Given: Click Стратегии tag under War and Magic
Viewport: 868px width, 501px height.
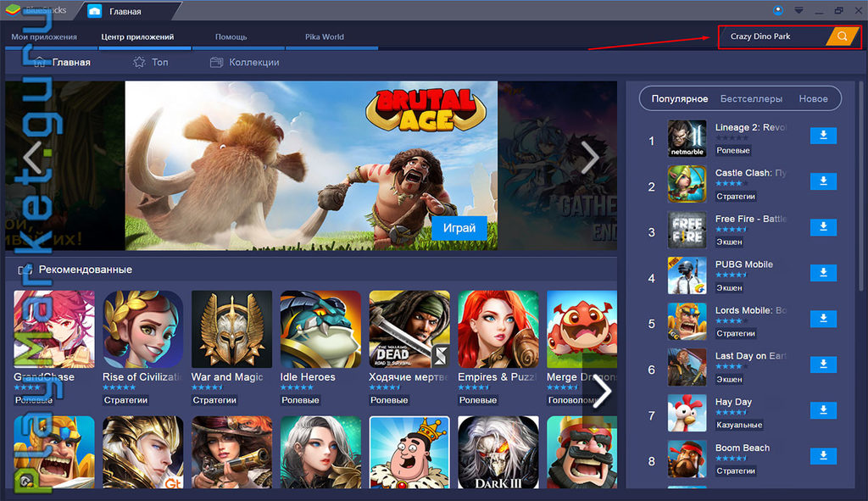Looking at the screenshot, I should pyautogui.click(x=214, y=400).
